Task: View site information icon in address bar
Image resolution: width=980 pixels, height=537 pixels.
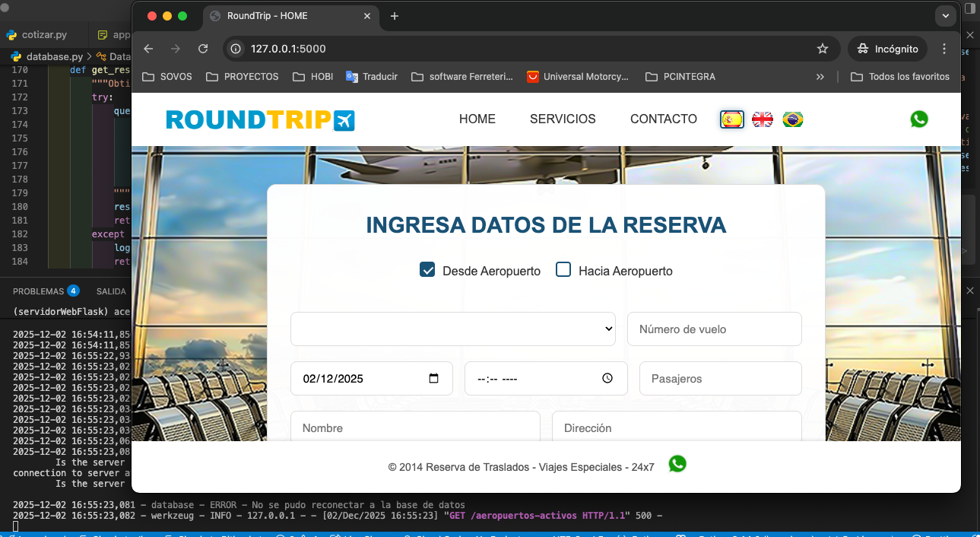Action: tap(236, 49)
